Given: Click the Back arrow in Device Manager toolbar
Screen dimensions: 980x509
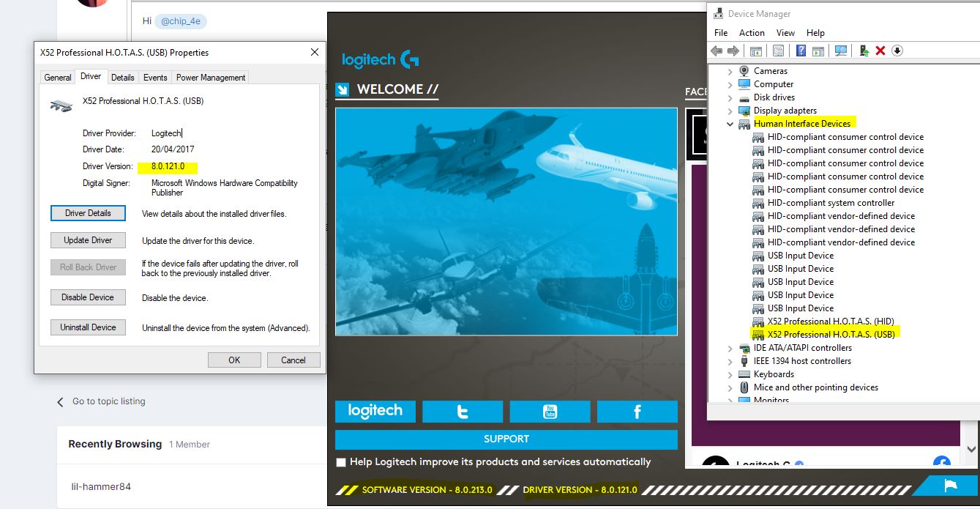Looking at the screenshot, I should [x=717, y=51].
